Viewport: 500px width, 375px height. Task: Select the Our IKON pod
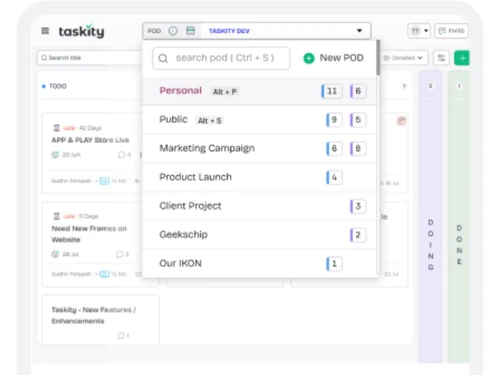[259, 263]
